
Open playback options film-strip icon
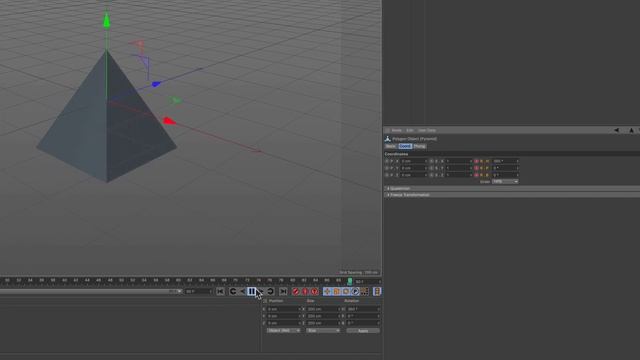coord(377,291)
